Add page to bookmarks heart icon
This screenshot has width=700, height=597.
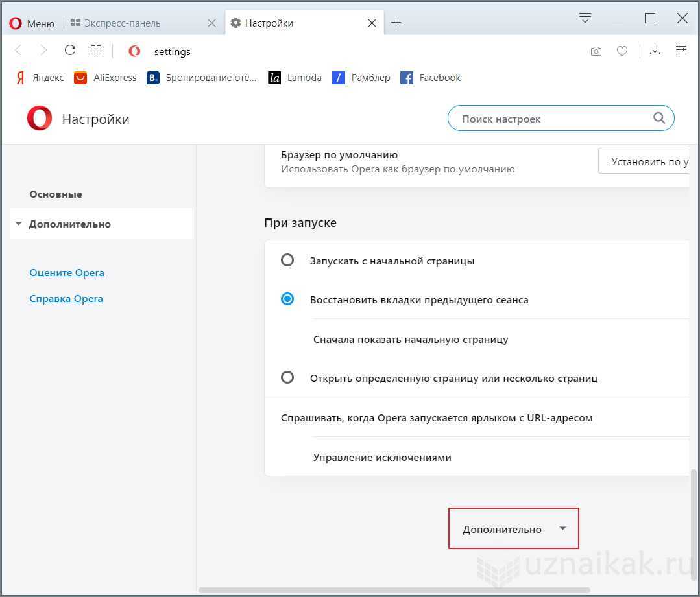pyautogui.click(x=622, y=51)
